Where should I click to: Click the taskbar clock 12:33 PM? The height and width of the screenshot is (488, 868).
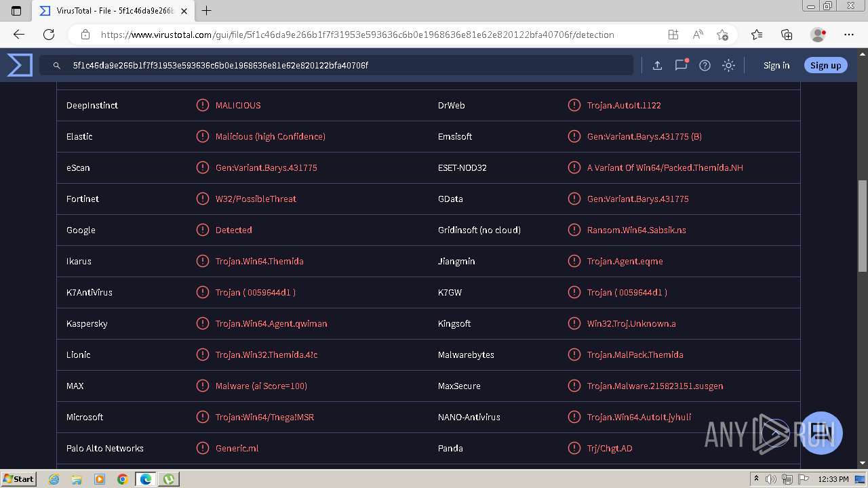tap(833, 479)
